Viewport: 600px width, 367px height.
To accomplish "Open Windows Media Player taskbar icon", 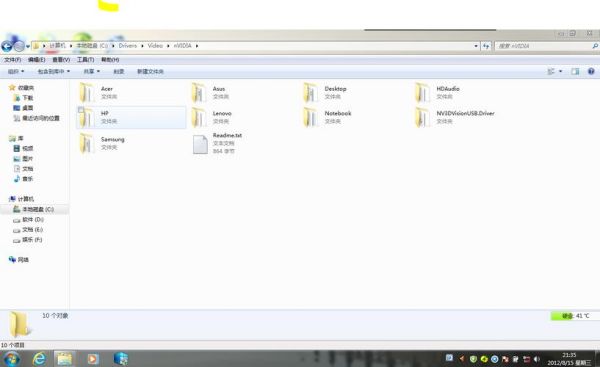I will point(93,359).
